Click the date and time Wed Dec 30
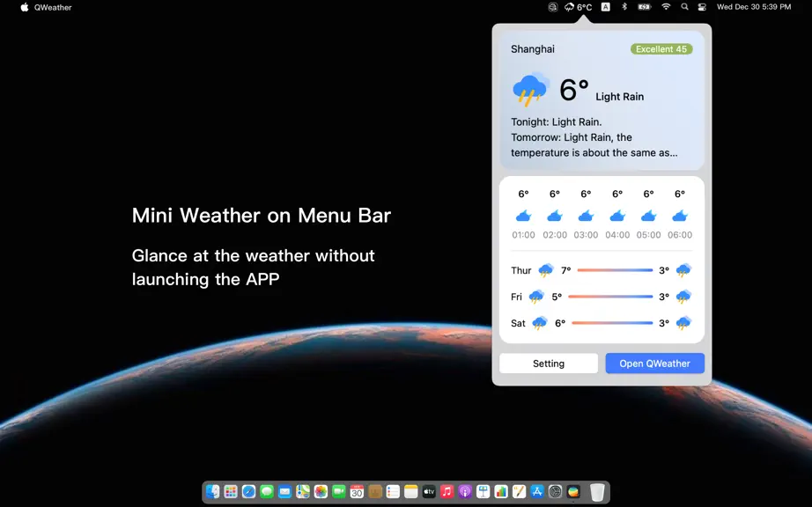 point(754,7)
